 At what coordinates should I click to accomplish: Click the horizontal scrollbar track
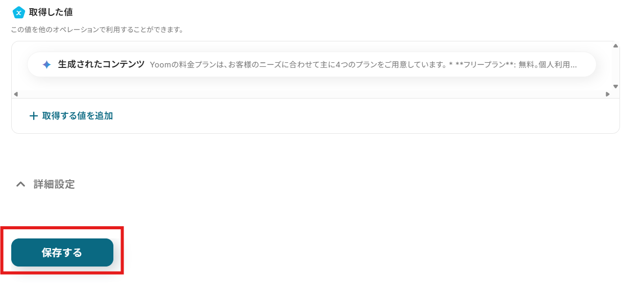[x=312, y=94]
